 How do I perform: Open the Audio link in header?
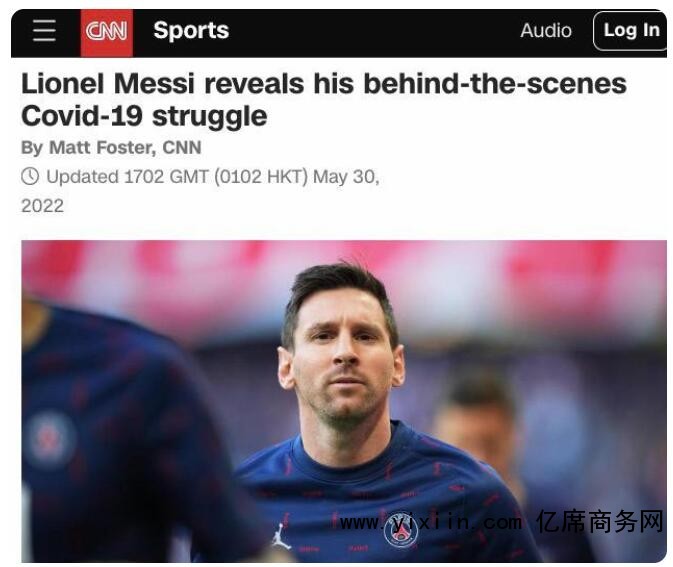546,30
